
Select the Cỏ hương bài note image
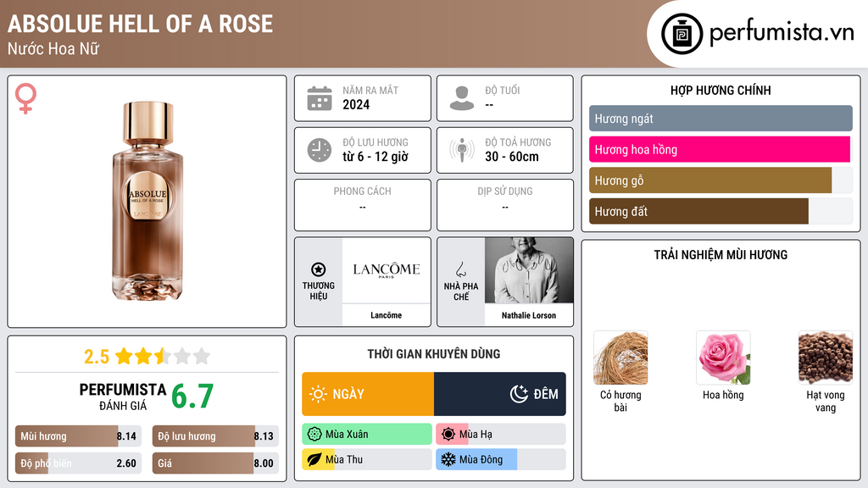tap(620, 358)
